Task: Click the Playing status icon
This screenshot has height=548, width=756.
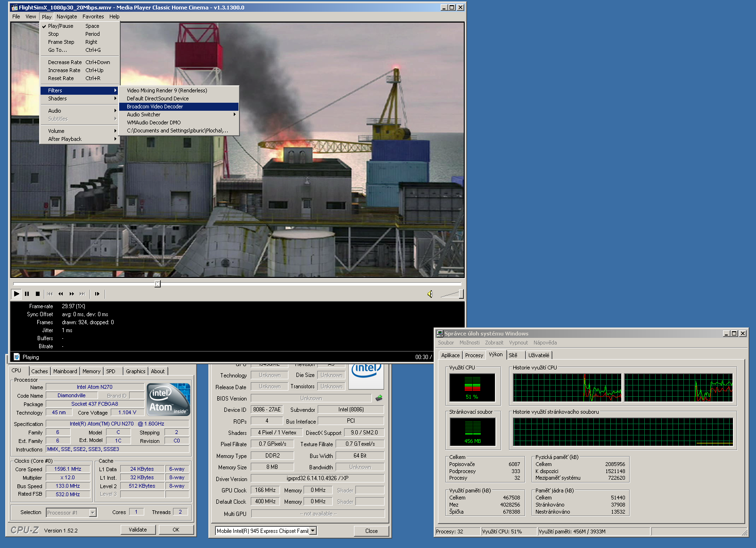Action: (x=17, y=357)
